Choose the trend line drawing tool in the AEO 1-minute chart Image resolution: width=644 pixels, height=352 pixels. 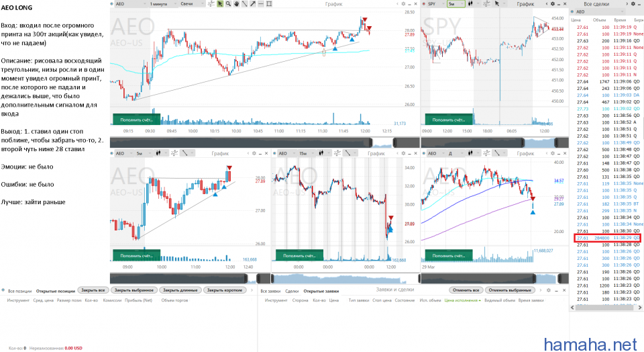(x=244, y=4)
